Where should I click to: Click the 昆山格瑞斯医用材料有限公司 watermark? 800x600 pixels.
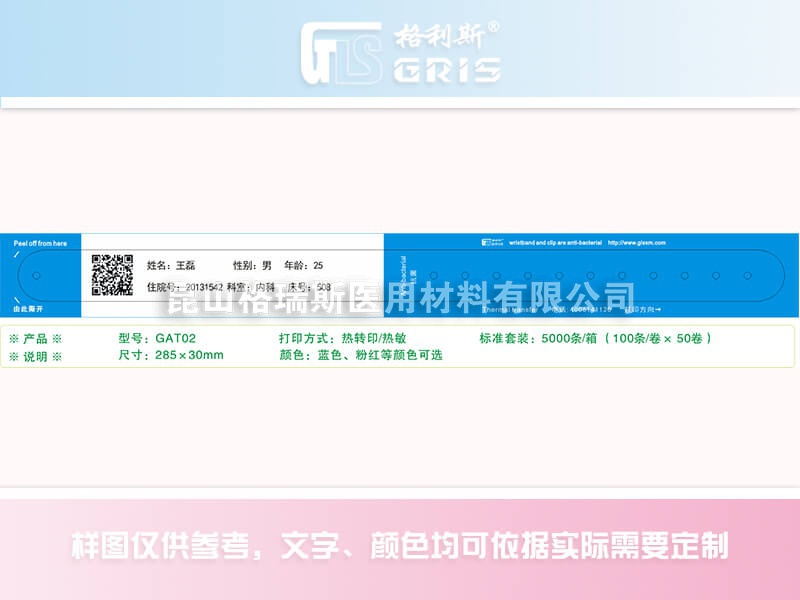click(x=401, y=297)
